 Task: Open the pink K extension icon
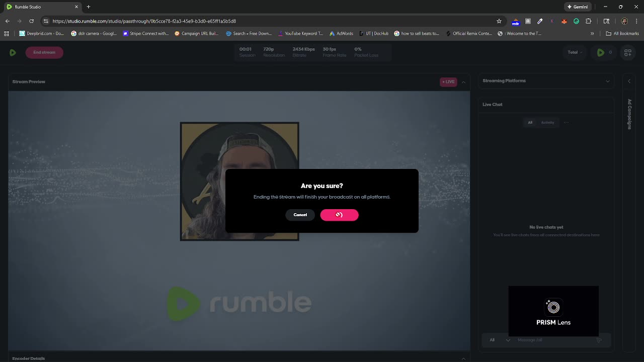pyautogui.click(x=552, y=21)
